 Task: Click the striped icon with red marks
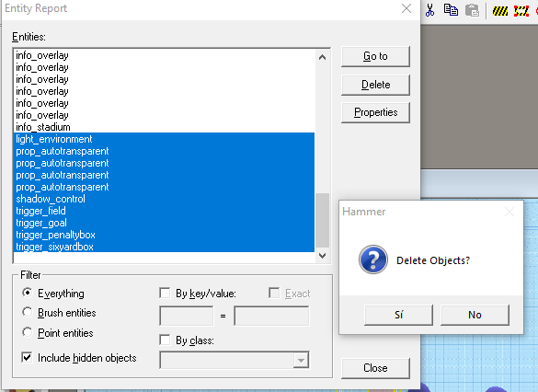[521, 11]
